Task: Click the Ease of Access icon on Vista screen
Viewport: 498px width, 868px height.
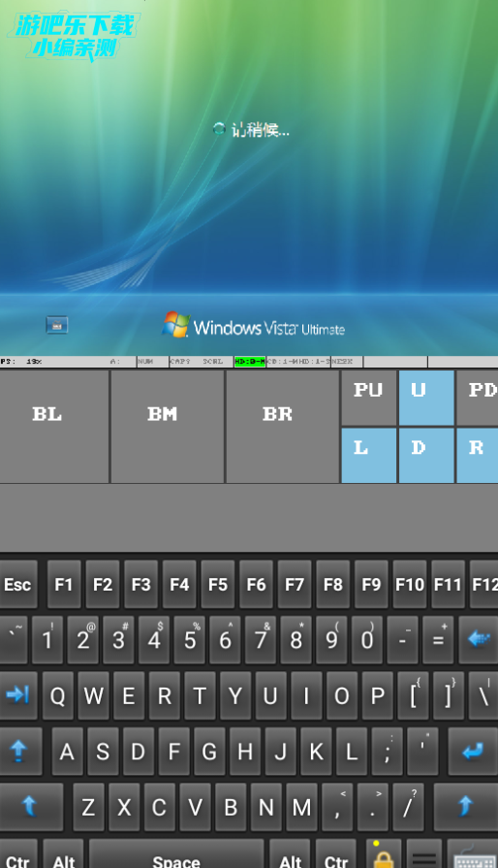Action: tap(57, 325)
